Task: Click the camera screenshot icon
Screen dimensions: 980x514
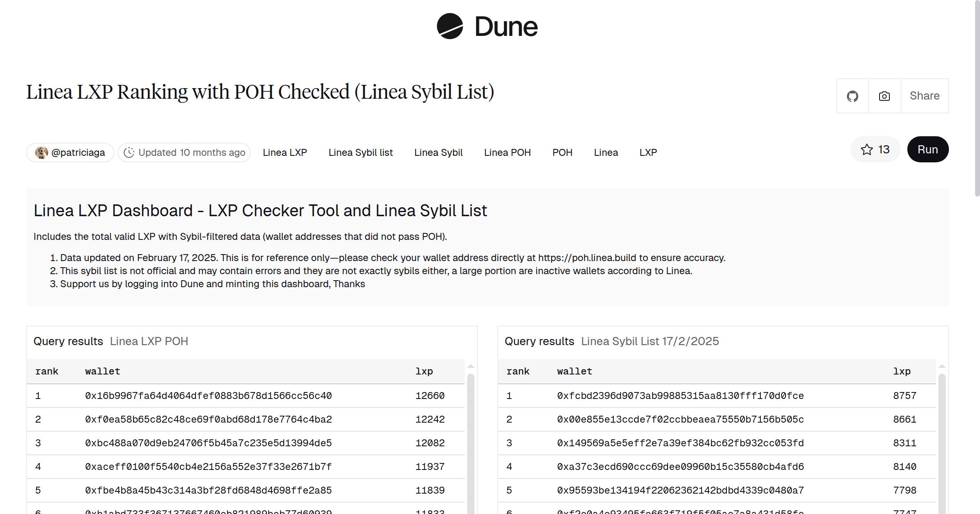Action: [x=884, y=96]
